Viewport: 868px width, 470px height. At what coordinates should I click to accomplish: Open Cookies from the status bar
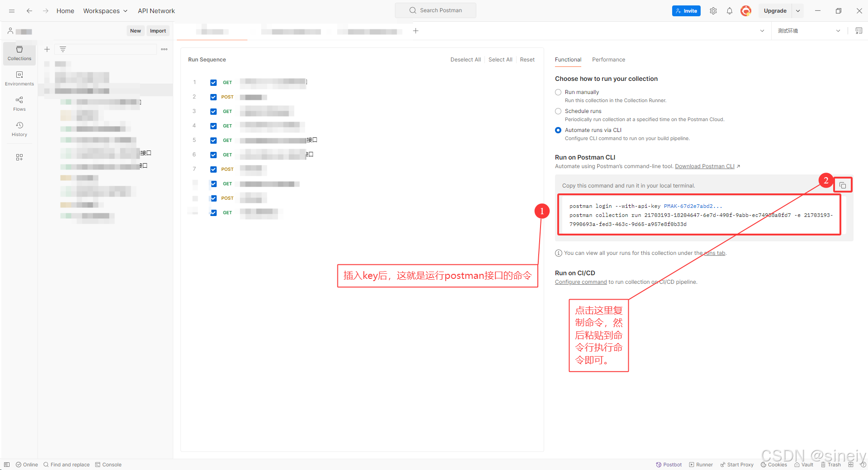click(774, 465)
